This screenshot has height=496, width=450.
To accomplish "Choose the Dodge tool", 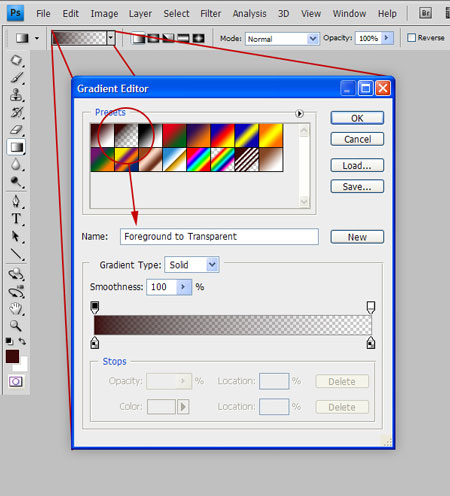I will coord(16,182).
